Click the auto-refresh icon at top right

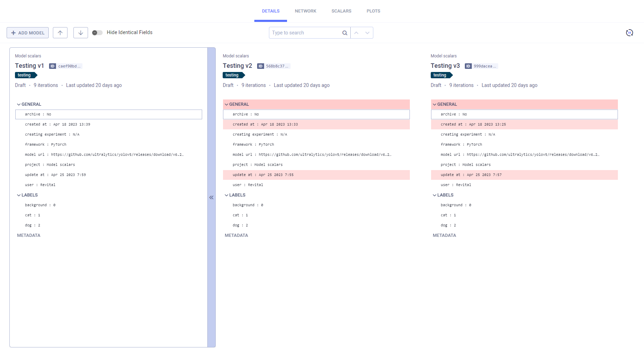coord(629,33)
